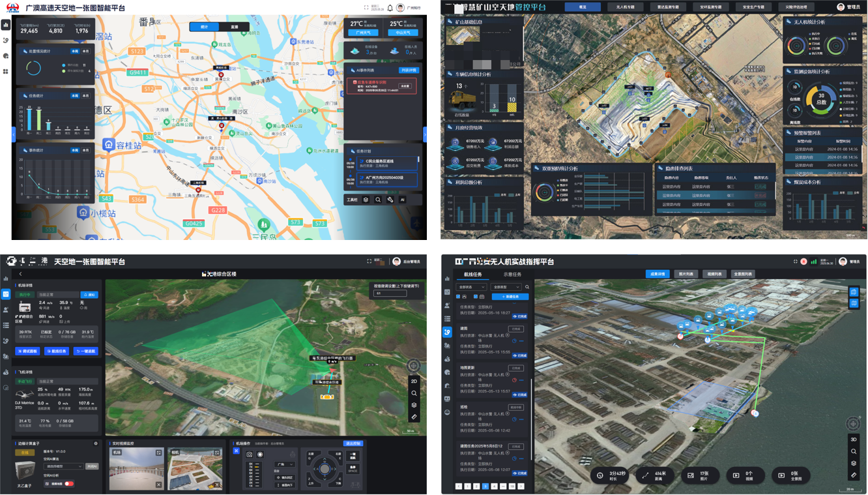Expand the 空间AI算法 model dropdown

point(63,466)
